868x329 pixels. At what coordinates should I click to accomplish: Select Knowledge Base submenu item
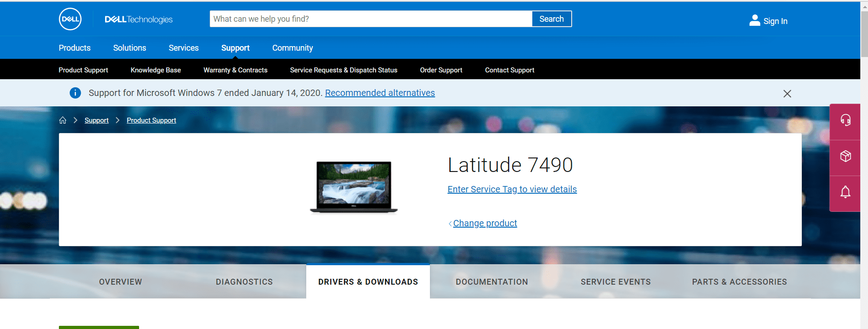coord(156,70)
